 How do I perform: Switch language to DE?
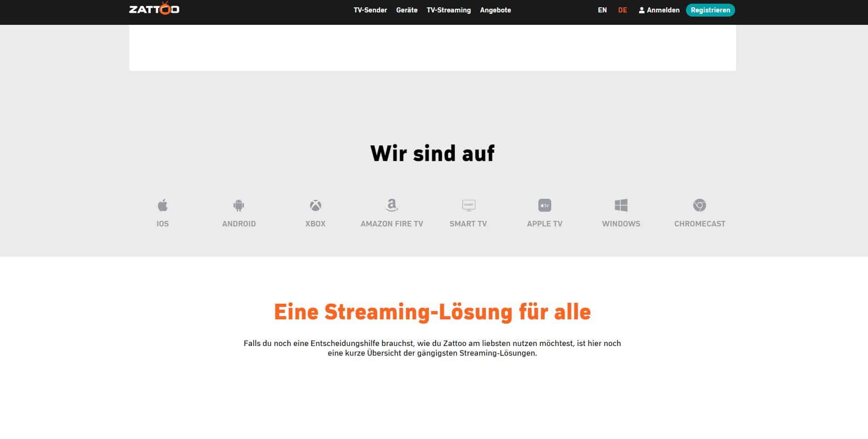coord(622,10)
